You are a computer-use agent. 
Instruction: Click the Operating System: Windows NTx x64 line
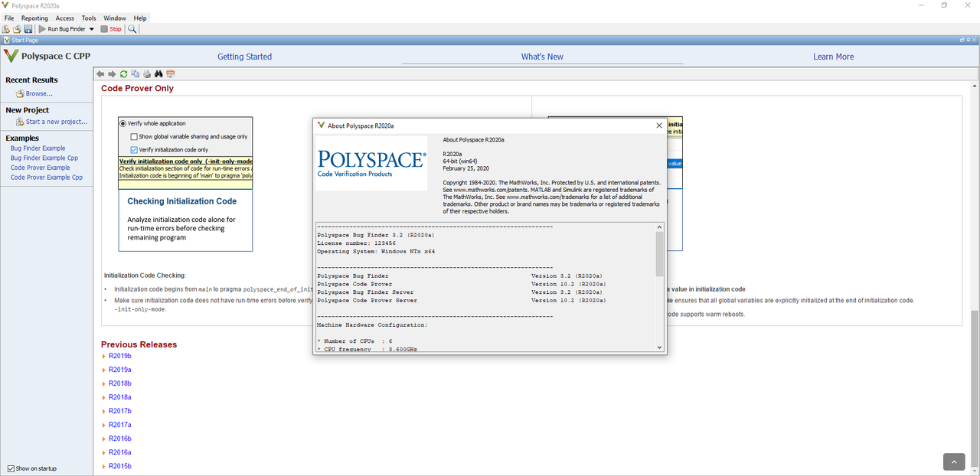pos(377,251)
